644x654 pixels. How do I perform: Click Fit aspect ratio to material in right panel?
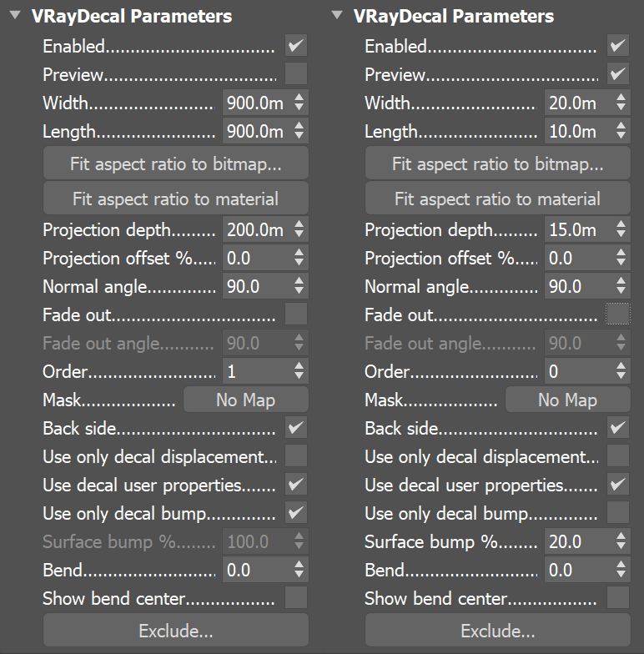[497, 199]
